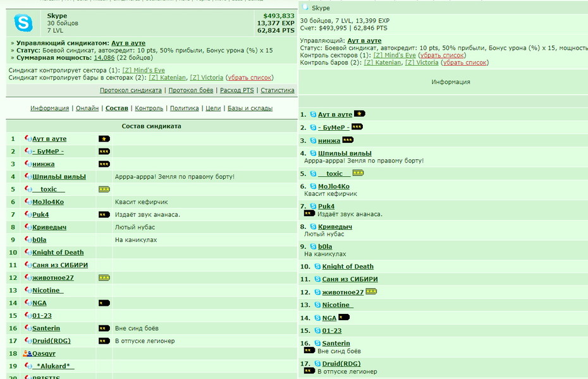Click the 'Арррa-аррра! Земля по правому борту!' note in left list
Screen dimensions: 588x379
pyautogui.click(x=175, y=177)
